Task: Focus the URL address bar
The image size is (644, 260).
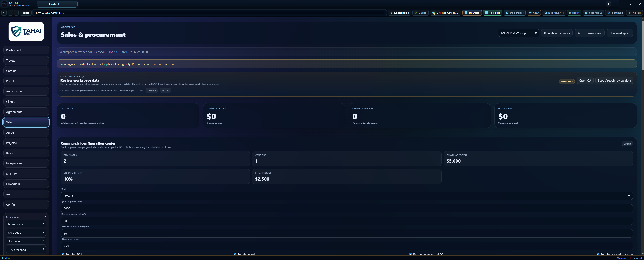Action: [x=210, y=13]
